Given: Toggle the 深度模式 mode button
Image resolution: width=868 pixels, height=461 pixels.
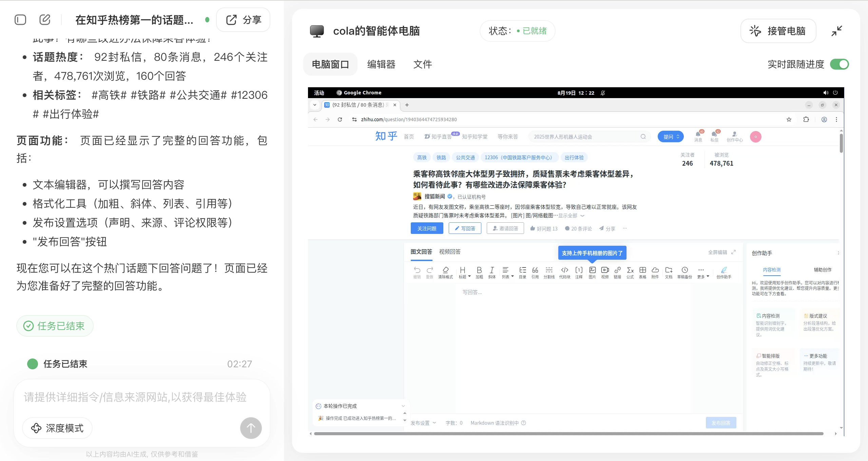Looking at the screenshot, I should [x=57, y=428].
